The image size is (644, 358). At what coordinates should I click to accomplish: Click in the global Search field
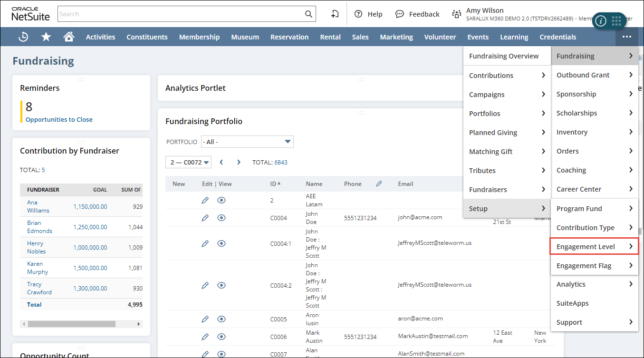(181, 14)
